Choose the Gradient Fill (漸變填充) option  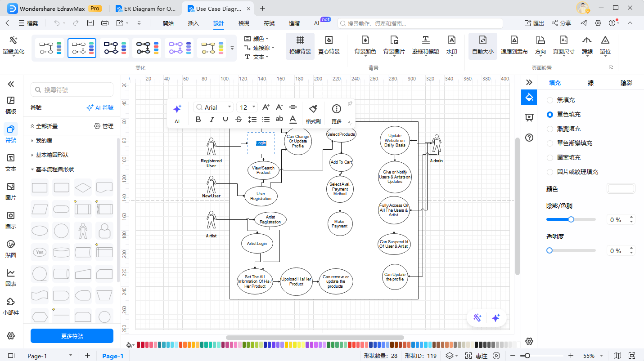pos(550,129)
